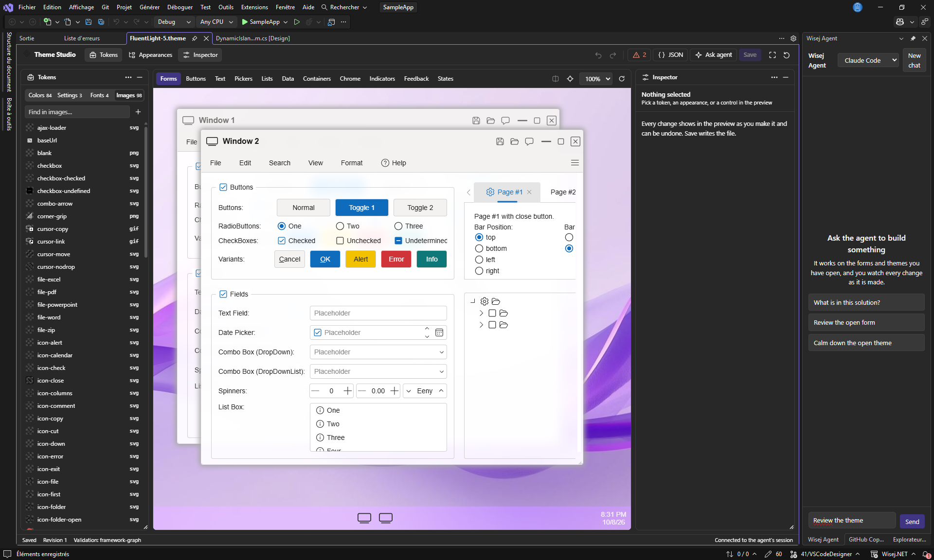
Task: Click the Ask agent button
Action: point(714,55)
